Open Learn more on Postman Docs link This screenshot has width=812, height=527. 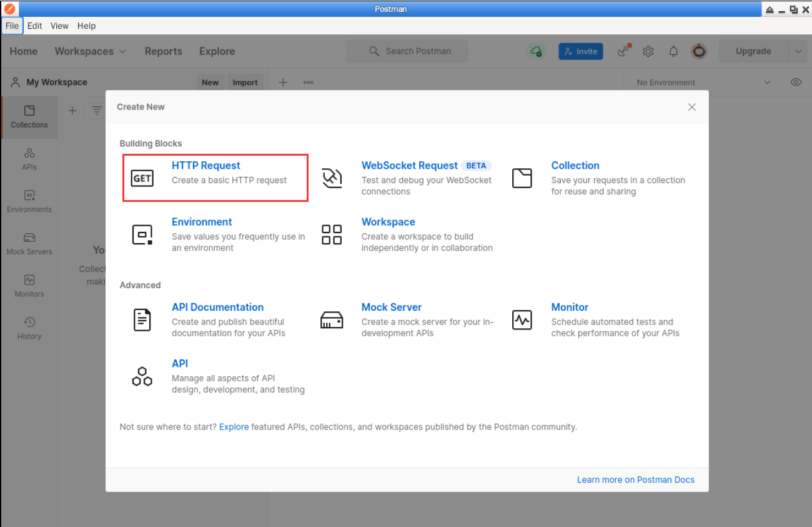pyautogui.click(x=635, y=479)
